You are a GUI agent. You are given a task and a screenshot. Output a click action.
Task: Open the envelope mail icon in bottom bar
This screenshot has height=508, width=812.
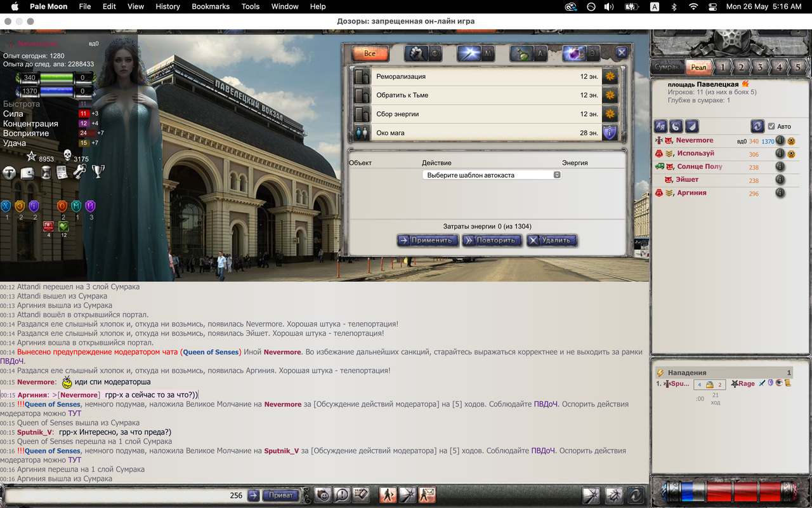coord(427,495)
